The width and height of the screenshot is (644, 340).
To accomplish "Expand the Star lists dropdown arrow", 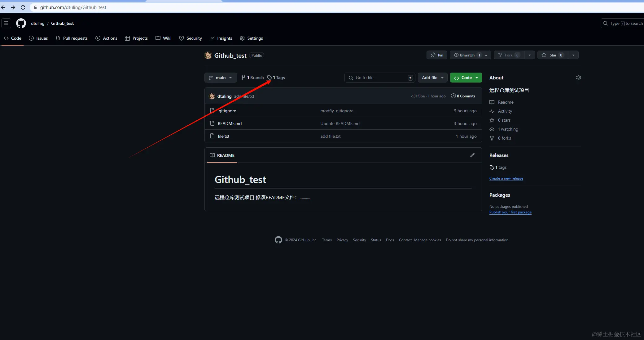I will pyautogui.click(x=573, y=55).
